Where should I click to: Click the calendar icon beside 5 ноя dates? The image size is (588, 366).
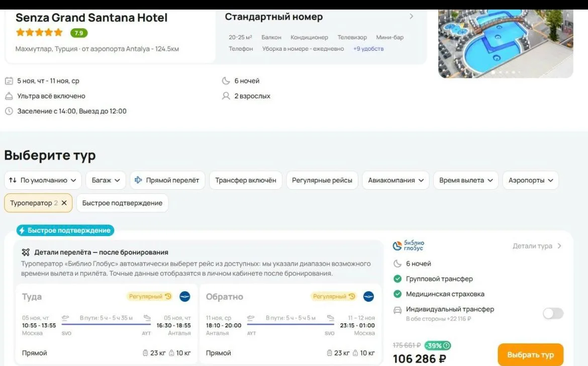point(9,81)
